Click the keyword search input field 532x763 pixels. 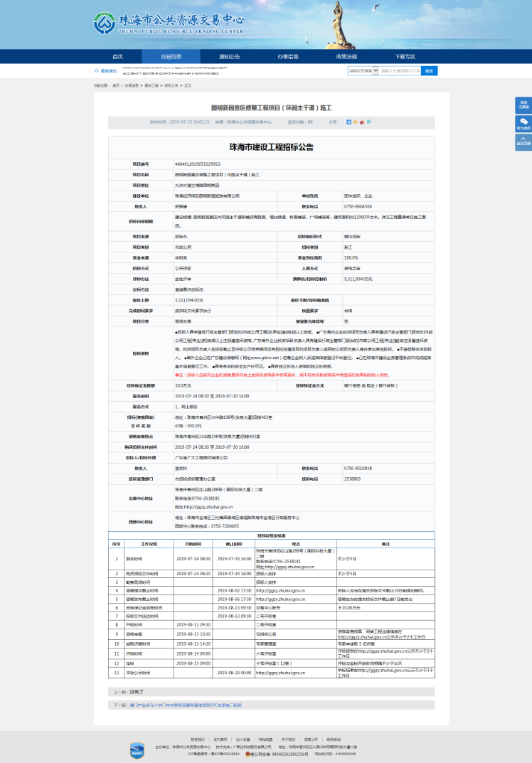[400, 71]
